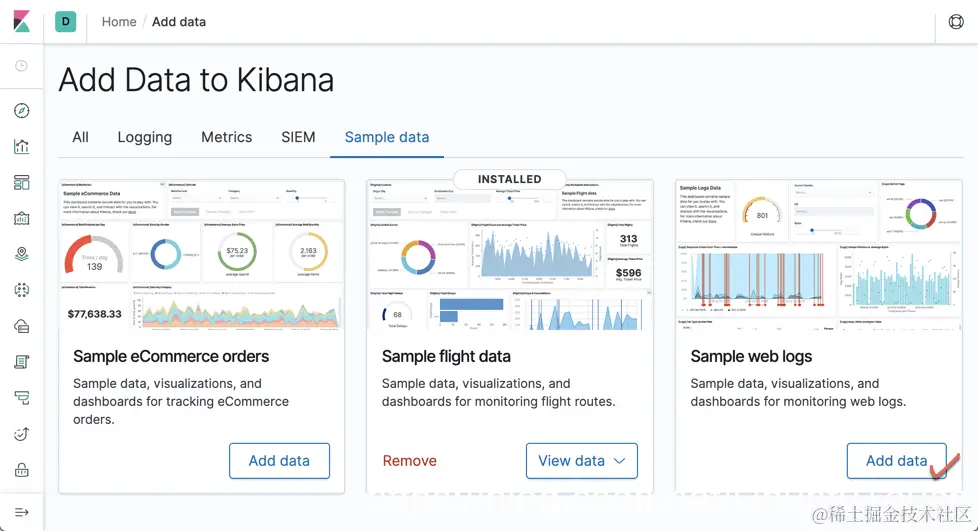The width and height of the screenshot is (978, 531).
Task: Click the Sample eCommerce orders title
Action: 171,356
